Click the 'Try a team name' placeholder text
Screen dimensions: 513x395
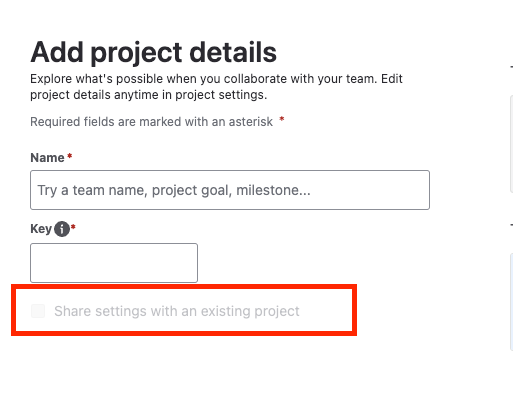click(x=174, y=190)
